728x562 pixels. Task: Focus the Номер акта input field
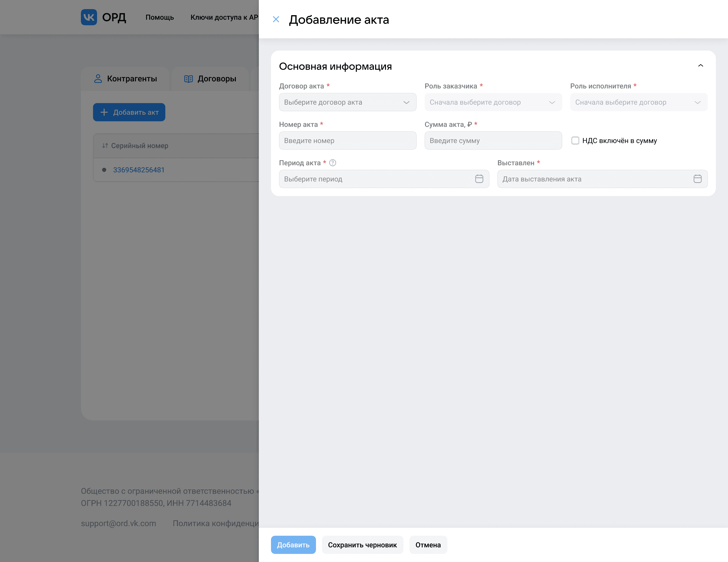(347, 140)
